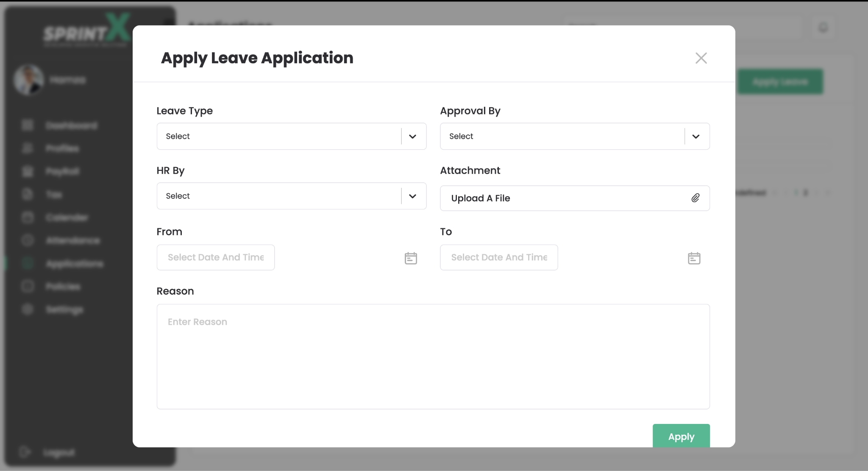Click the user avatar in the sidebar

pos(28,80)
